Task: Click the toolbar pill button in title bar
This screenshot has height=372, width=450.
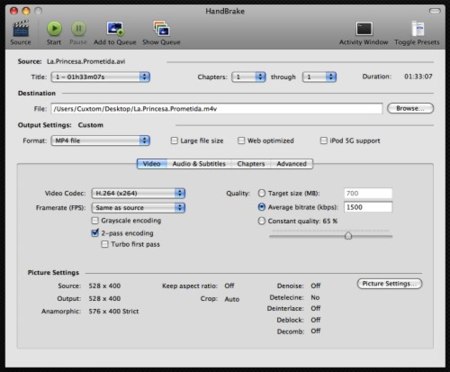Action: pyautogui.click(x=435, y=11)
